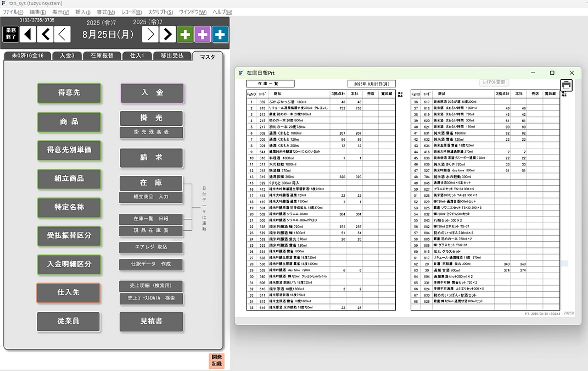Click the purple plus icon
The height and width of the screenshot is (371, 588).
(203, 34)
